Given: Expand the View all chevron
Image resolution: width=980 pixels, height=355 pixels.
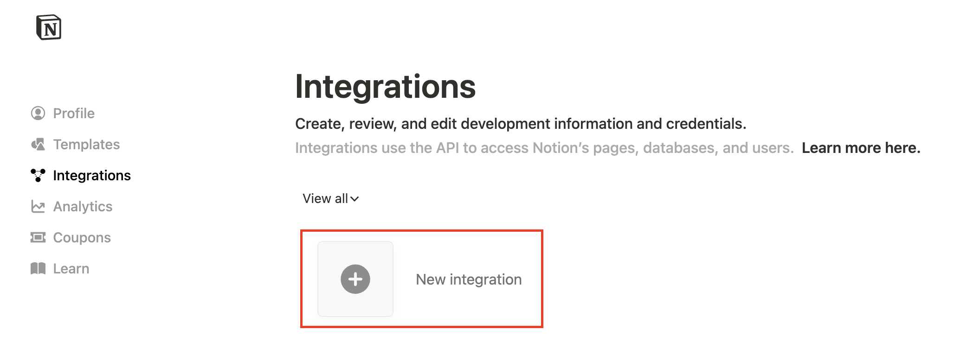Looking at the screenshot, I should [355, 199].
